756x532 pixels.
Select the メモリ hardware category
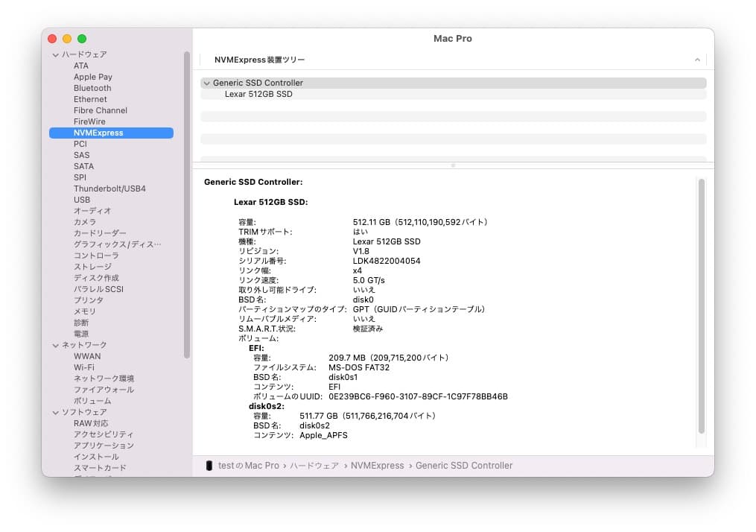point(84,311)
